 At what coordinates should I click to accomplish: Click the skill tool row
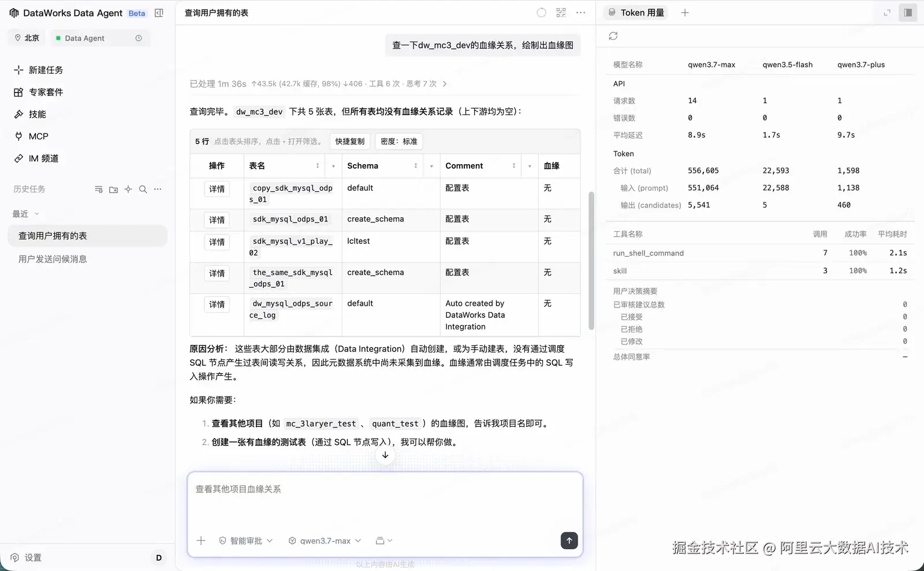(x=760, y=271)
